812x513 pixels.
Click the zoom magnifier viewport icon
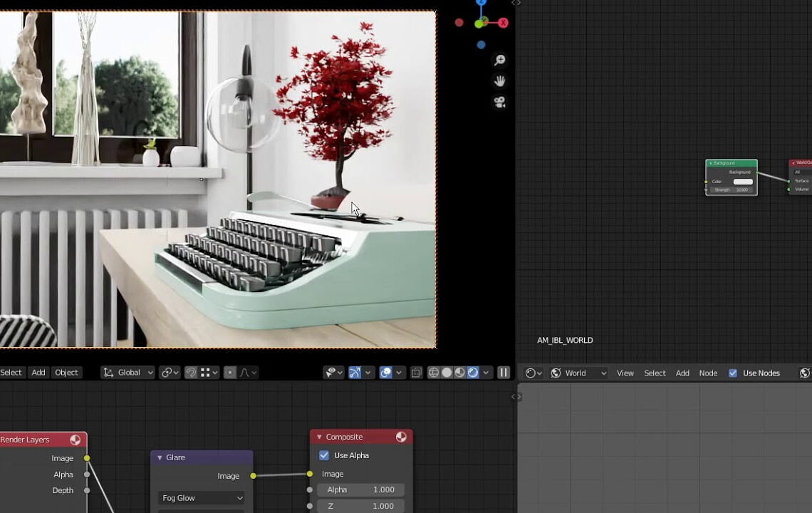click(500, 61)
